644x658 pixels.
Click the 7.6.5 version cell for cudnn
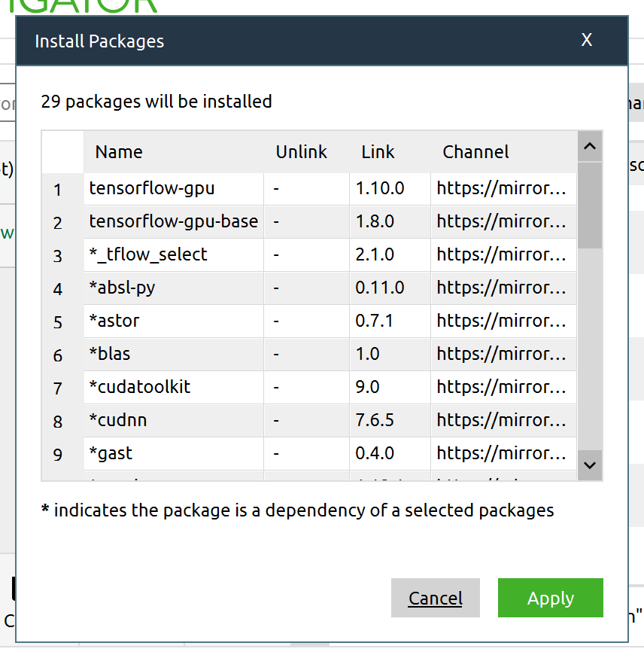(x=375, y=420)
